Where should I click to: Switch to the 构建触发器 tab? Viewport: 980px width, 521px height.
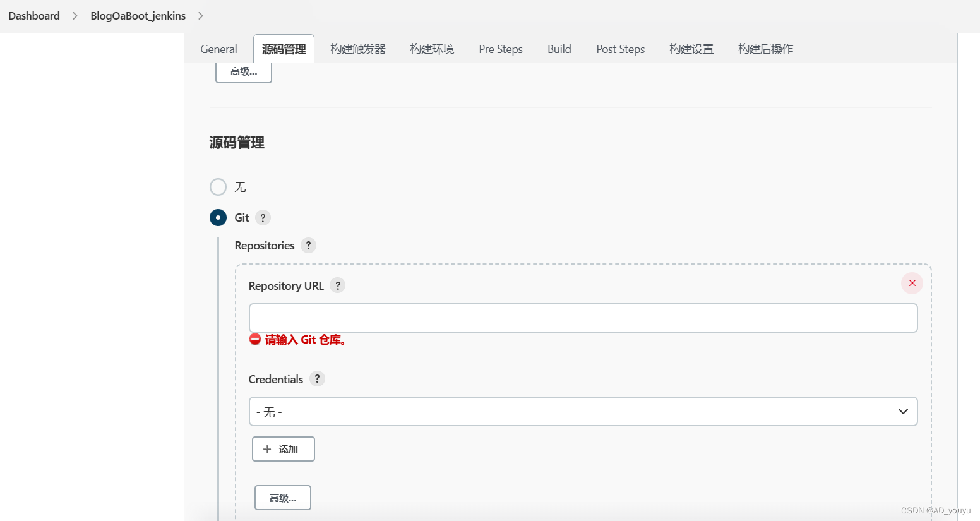point(357,49)
